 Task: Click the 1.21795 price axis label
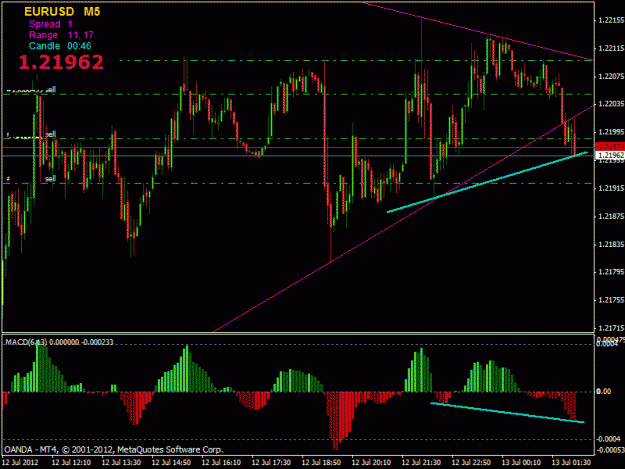[611, 272]
